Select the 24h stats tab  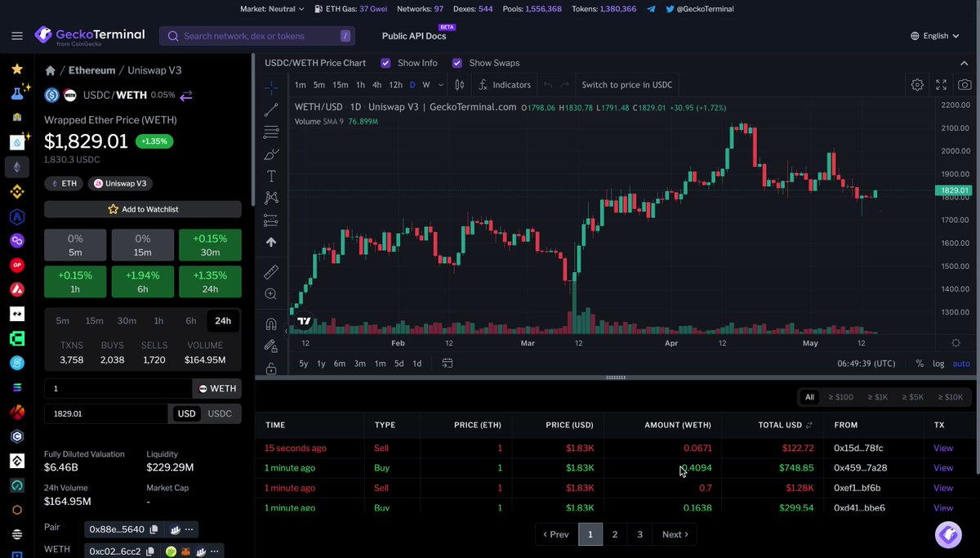pos(222,320)
